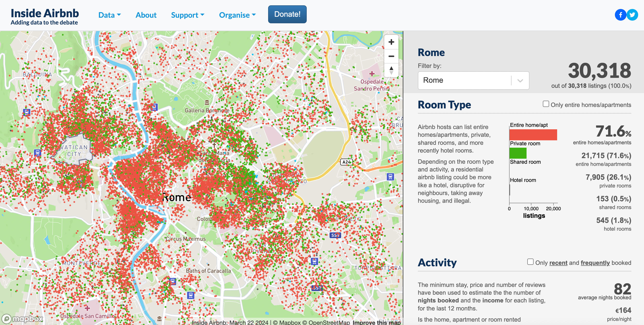Reset map bearing with compass icon

click(x=391, y=70)
